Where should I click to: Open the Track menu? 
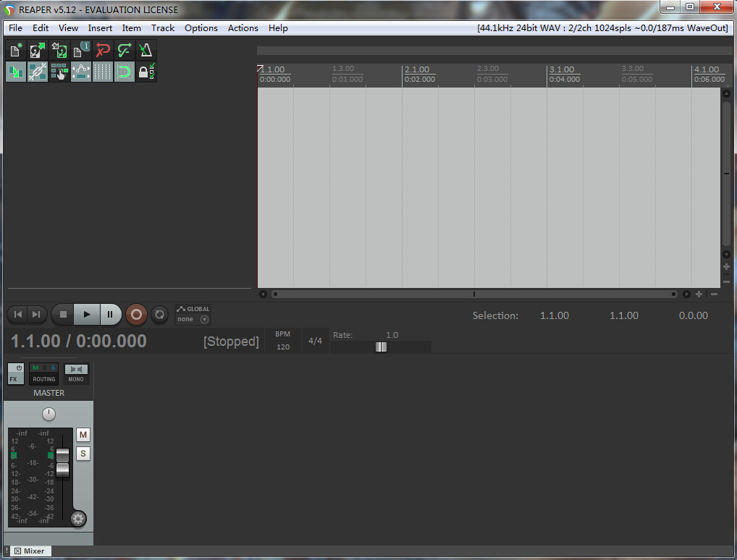(x=163, y=28)
